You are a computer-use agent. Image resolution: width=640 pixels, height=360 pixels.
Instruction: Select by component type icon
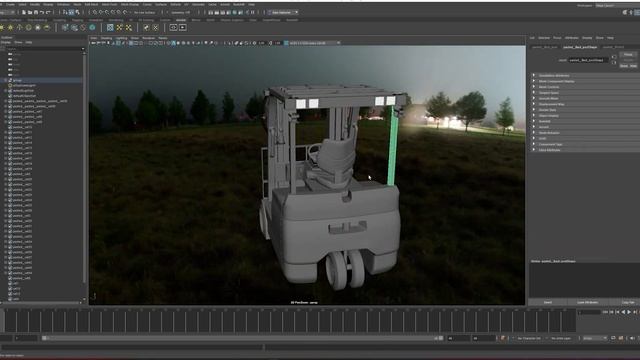[x=77, y=12]
